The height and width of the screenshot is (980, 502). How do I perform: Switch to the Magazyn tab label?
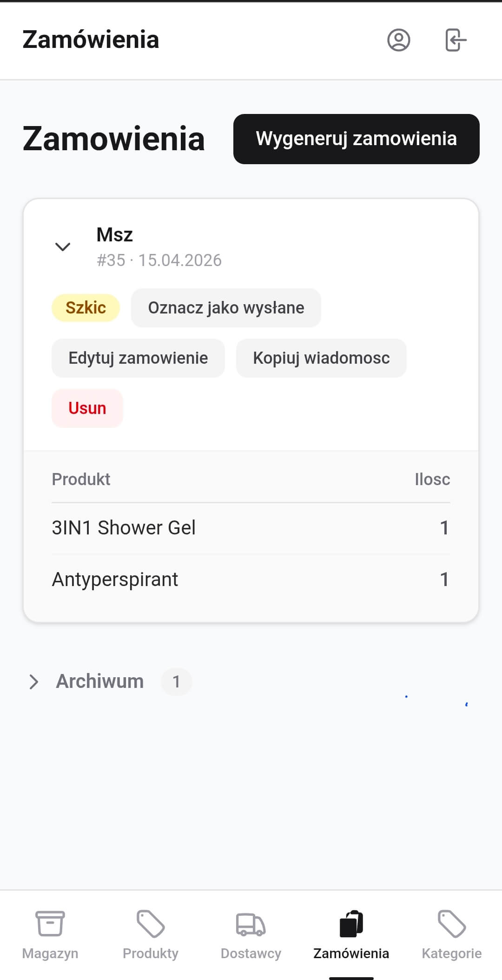(50, 953)
